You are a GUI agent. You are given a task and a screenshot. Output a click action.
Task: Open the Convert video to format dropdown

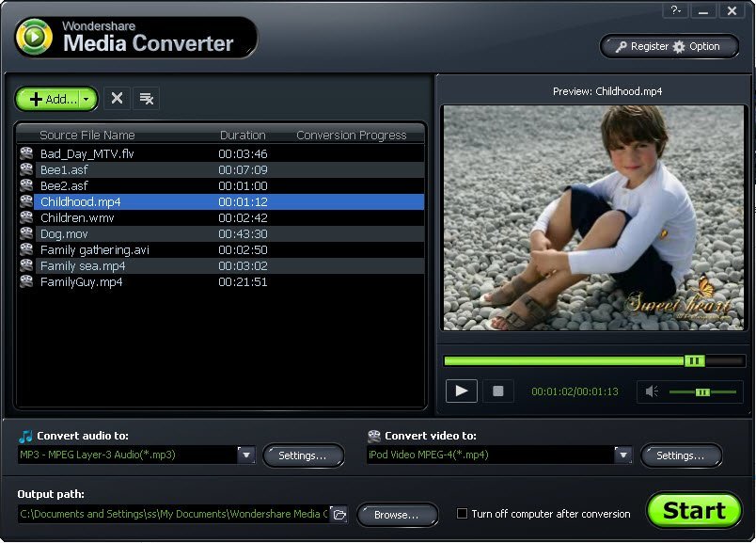click(622, 455)
